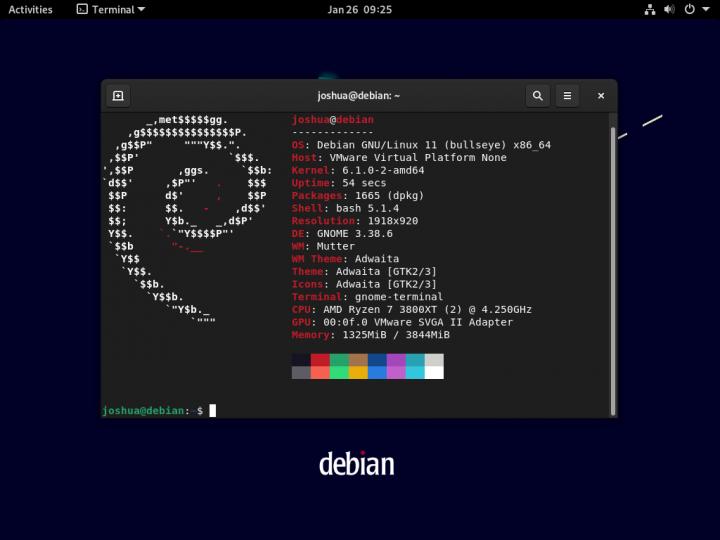
Task: Click the debian logo on desktop
Action: click(356, 464)
